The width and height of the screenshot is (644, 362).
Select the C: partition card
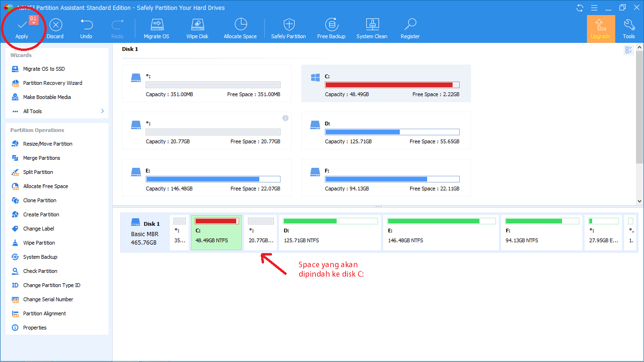click(x=386, y=83)
